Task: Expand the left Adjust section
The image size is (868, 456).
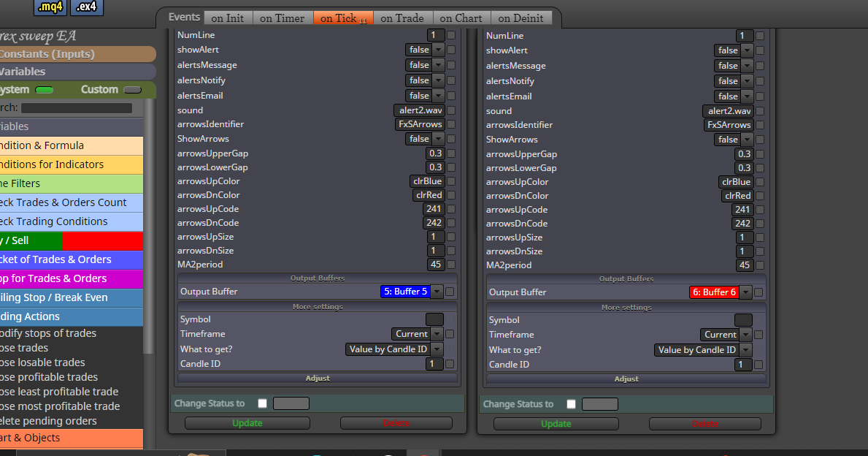Action: (318, 379)
